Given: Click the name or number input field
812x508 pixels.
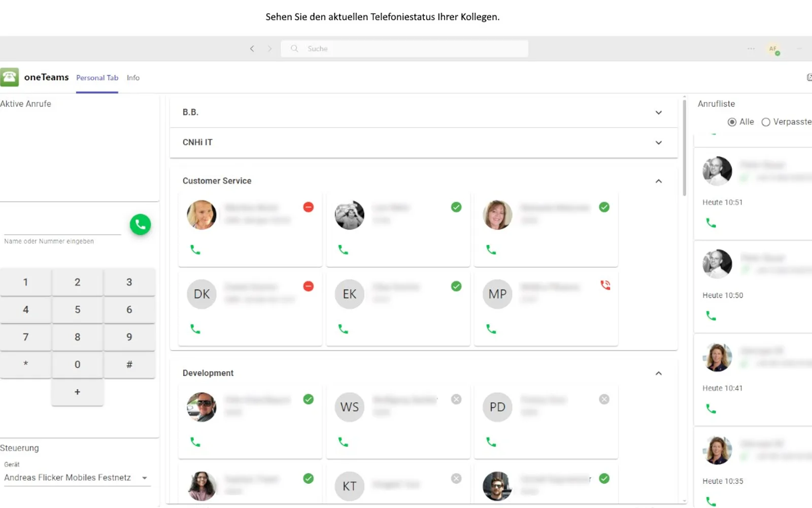Looking at the screenshot, I should click(62, 226).
